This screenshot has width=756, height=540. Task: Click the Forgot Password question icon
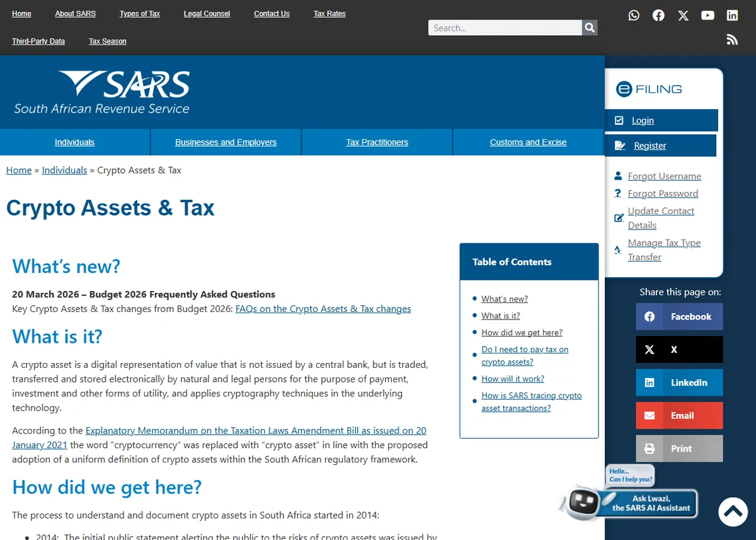(618, 193)
